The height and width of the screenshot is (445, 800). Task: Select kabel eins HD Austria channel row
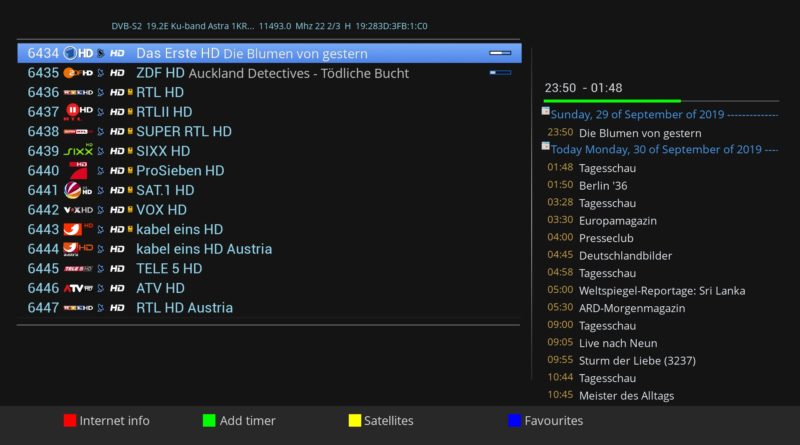[x=204, y=249]
